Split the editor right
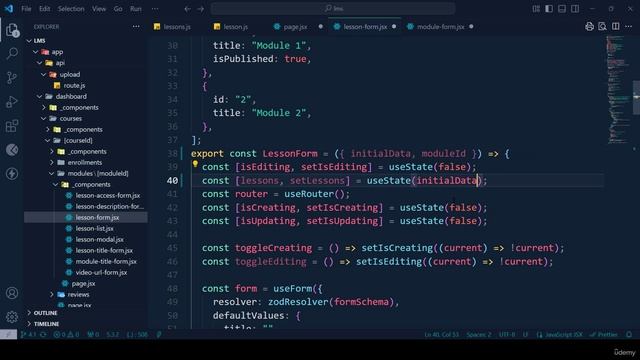640x360 pixels. tap(616, 27)
